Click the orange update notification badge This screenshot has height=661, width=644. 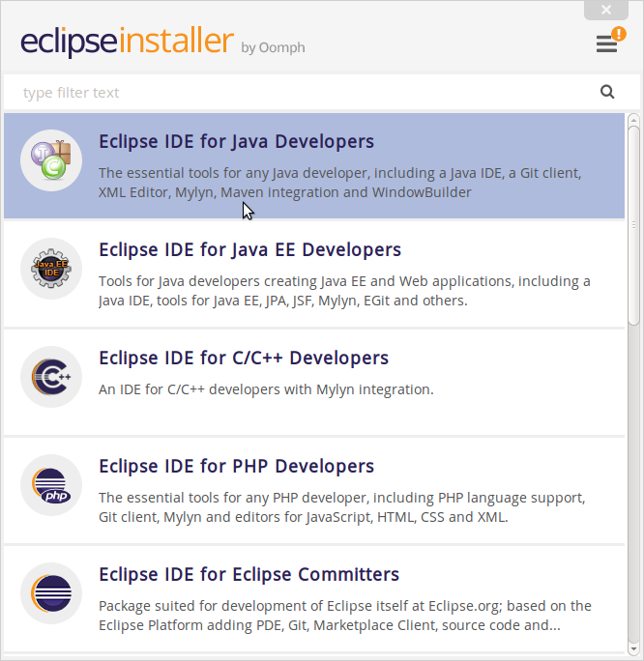click(619, 34)
